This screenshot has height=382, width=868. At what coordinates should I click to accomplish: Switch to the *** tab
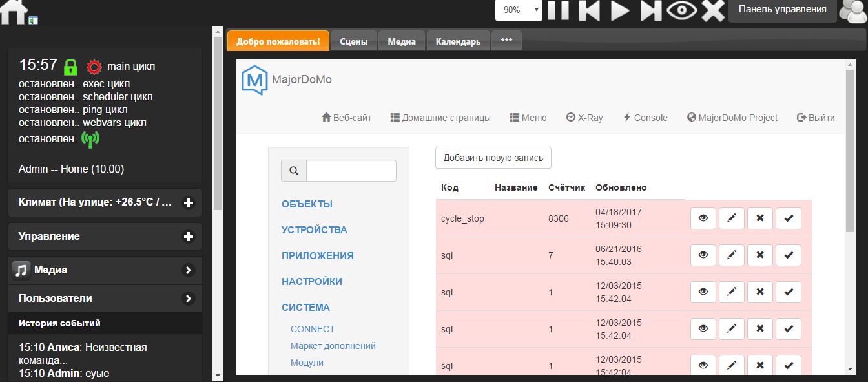point(506,41)
